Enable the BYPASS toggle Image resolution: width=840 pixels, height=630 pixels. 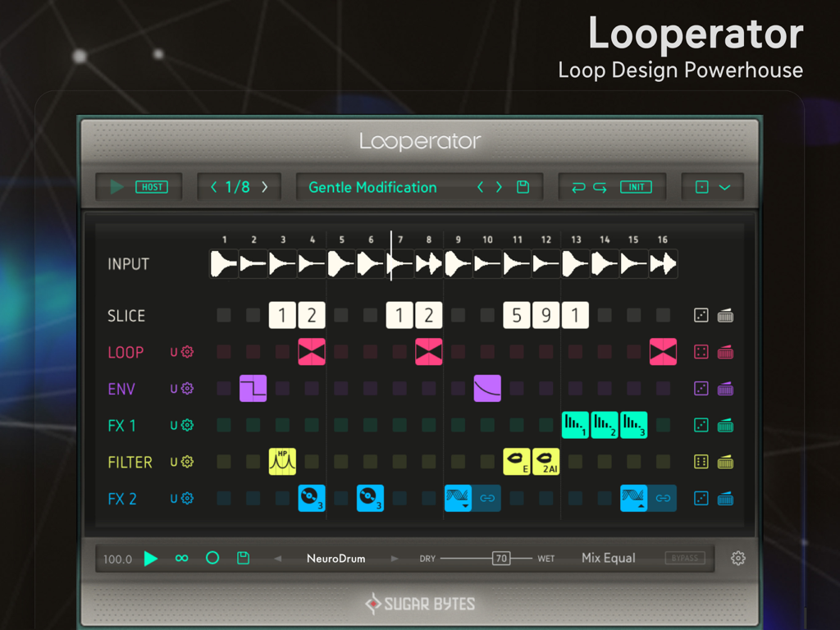686,558
